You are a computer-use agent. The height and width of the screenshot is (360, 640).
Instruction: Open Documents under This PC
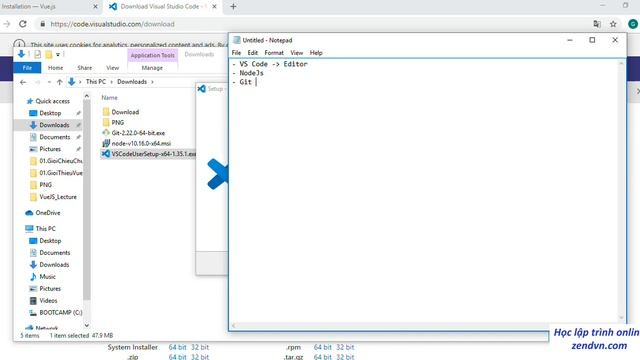(x=55, y=253)
